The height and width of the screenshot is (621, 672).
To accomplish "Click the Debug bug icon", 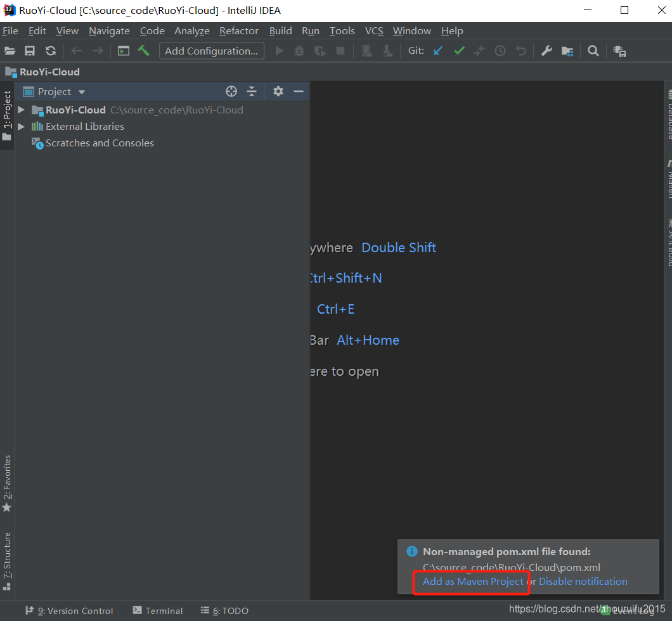I will pos(299,51).
